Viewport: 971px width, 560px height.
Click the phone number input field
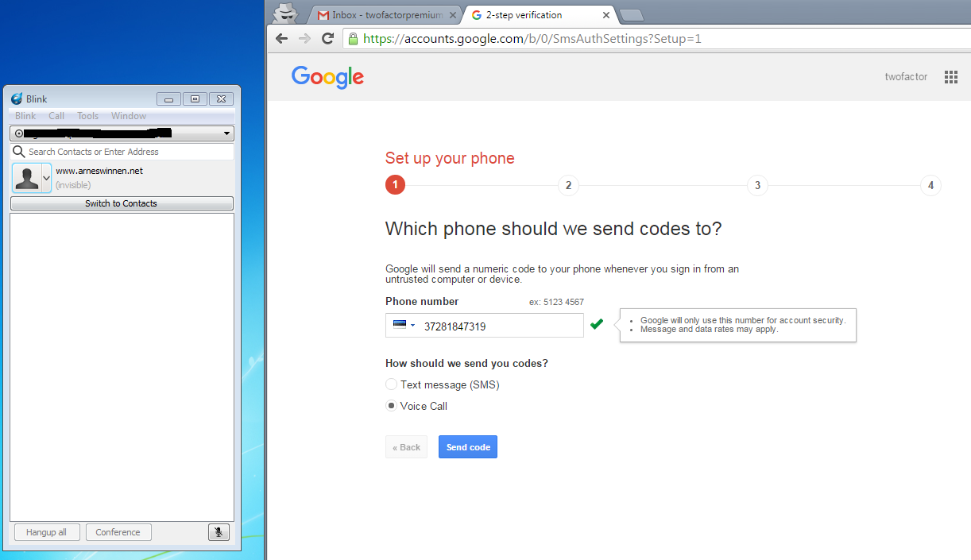(485, 326)
